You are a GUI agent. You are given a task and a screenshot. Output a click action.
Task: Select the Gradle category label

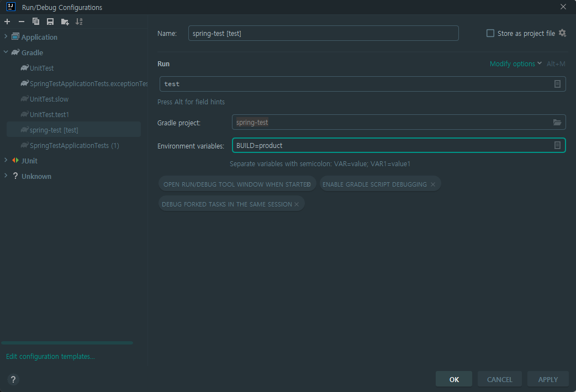(x=33, y=52)
